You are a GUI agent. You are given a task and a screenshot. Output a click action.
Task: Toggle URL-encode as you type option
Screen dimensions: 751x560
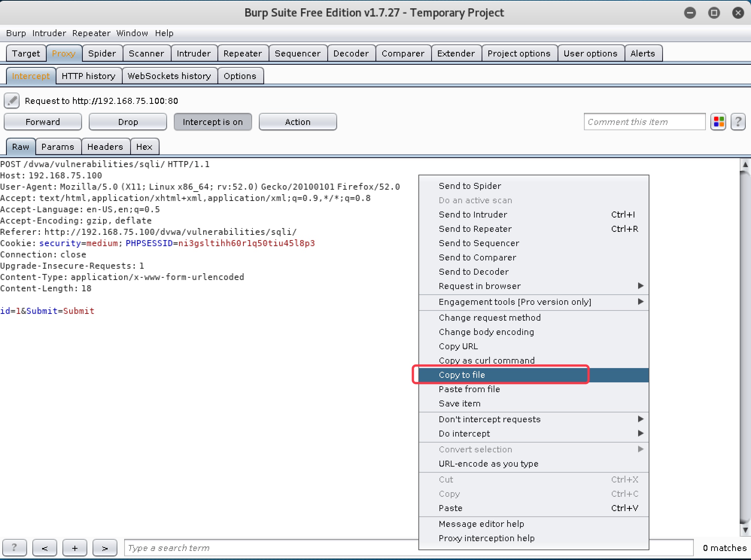pyautogui.click(x=488, y=464)
